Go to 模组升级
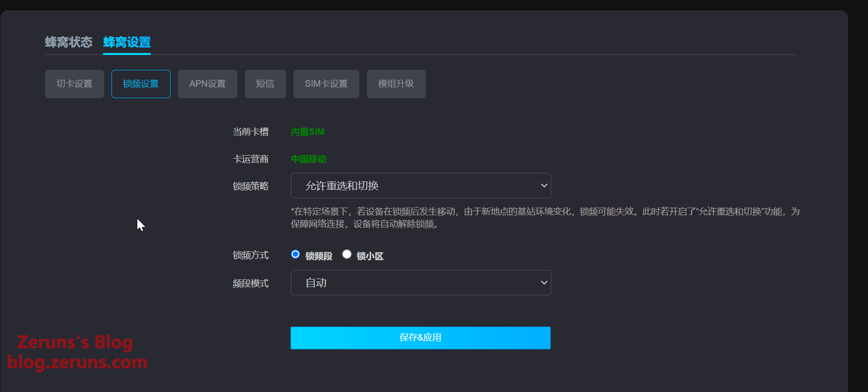The image size is (868, 392). coord(396,84)
